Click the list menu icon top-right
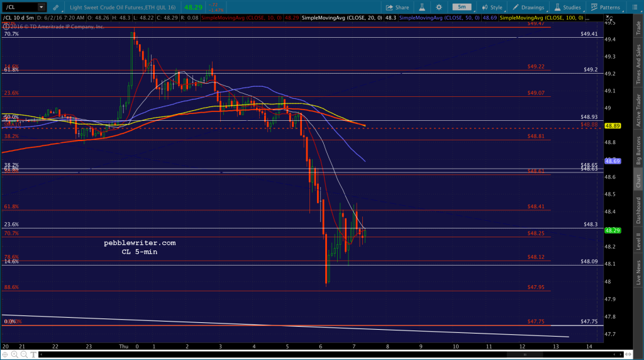The height and width of the screenshot is (360, 644). point(635,8)
